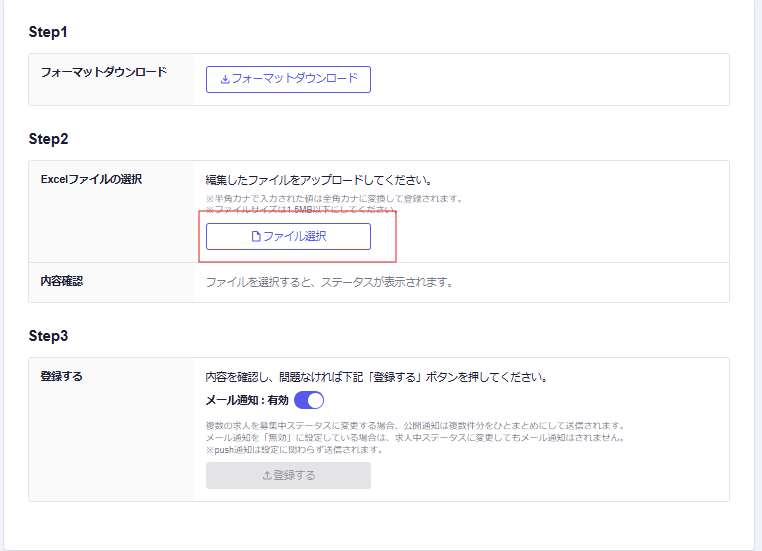The image size is (762, 551).
Task: Click the Step1 heading
Action: (48, 33)
